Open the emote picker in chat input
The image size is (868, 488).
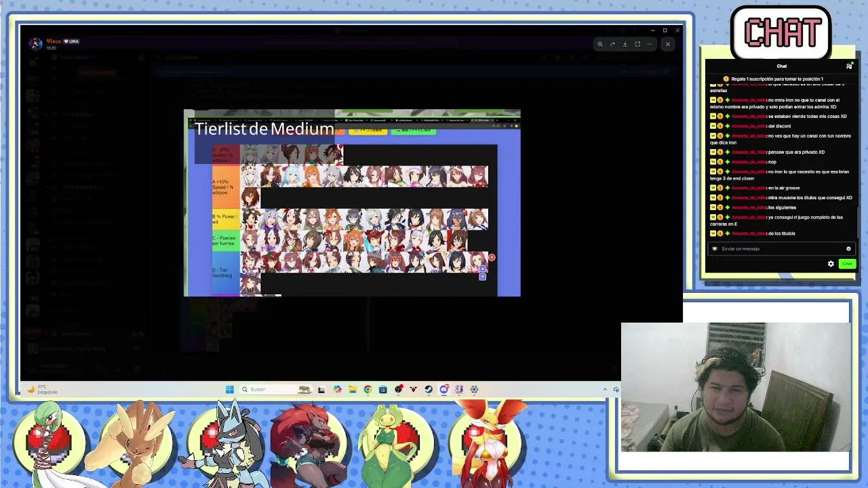(x=848, y=249)
